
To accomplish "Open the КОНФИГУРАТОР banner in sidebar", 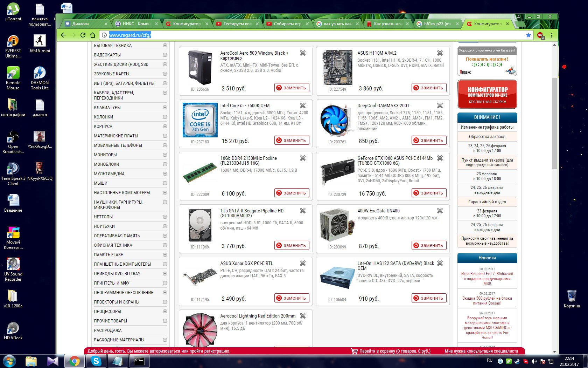I will [487, 94].
